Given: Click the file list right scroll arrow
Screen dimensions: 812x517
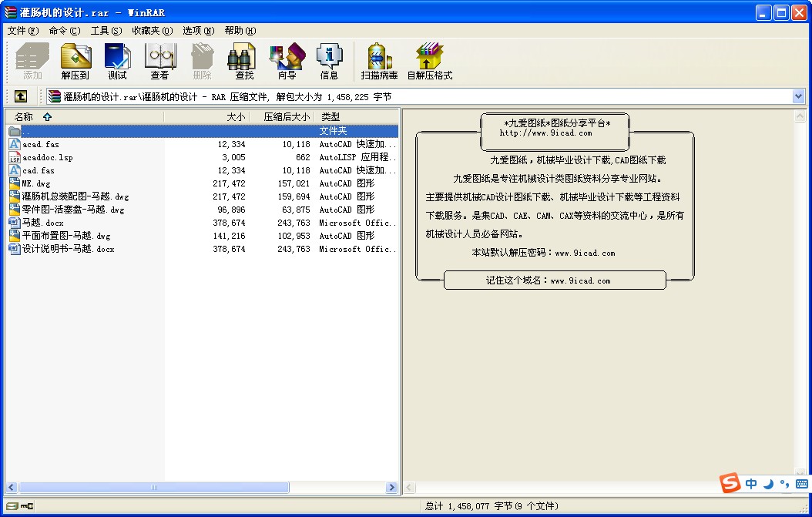Looking at the screenshot, I should (x=392, y=488).
